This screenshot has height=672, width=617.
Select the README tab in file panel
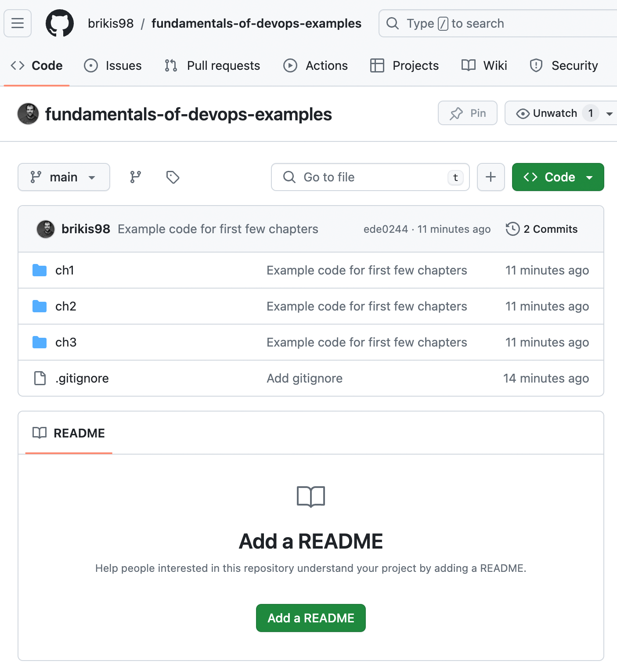(x=69, y=433)
